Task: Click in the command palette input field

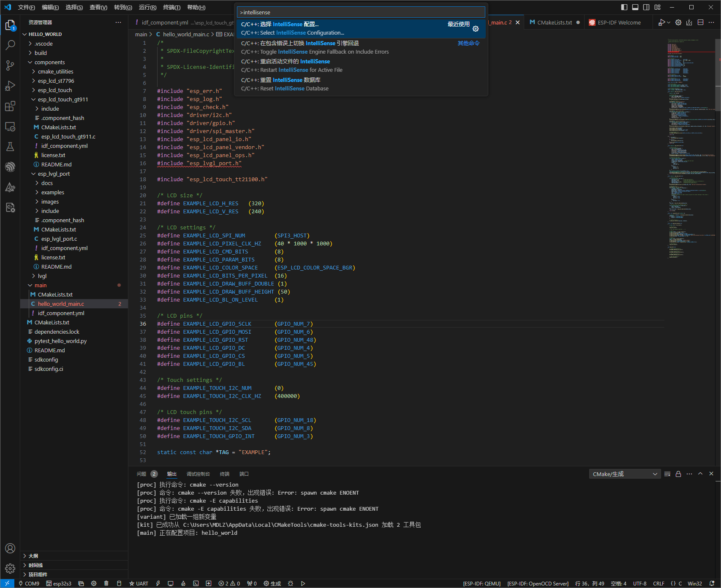Action: coord(361,12)
